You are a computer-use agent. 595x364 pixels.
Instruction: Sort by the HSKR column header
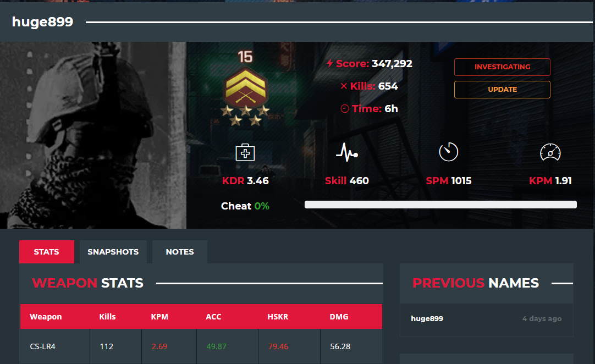pos(278,317)
